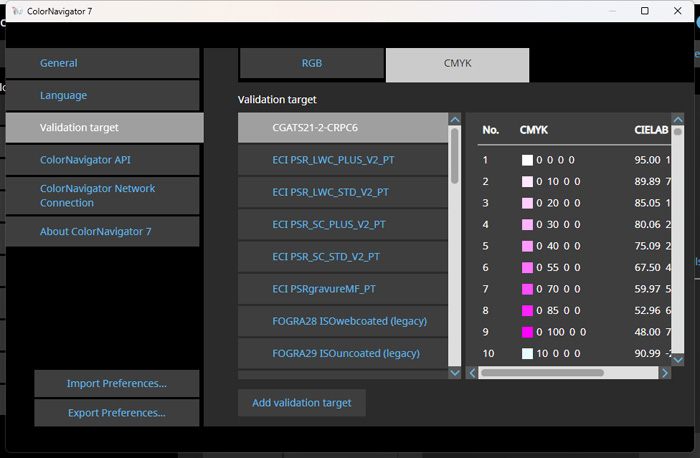Click the table's horizontal scroll-left arrow
The image size is (700, 458).
coord(472,373)
